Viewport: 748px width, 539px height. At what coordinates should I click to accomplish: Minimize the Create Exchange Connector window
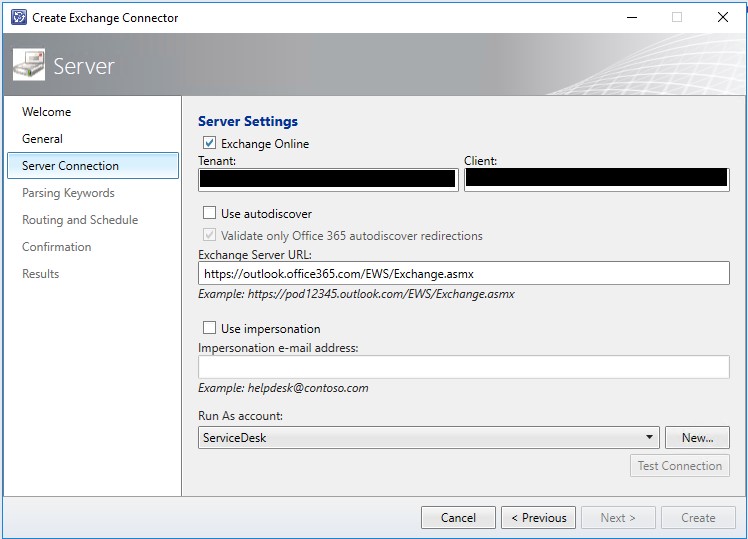click(632, 17)
